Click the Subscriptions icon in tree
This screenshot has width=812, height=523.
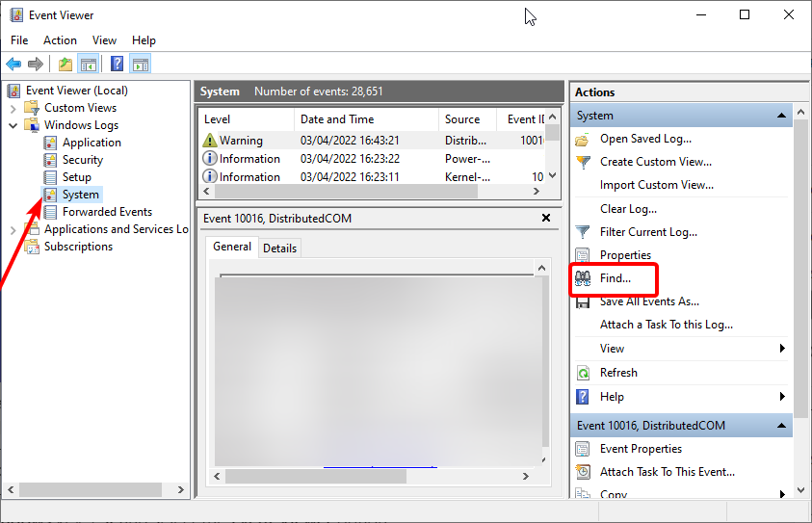[32, 247]
